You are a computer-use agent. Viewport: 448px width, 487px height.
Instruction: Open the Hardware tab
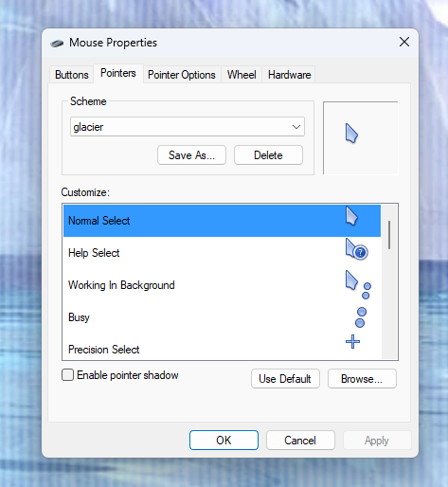click(289, 75)
